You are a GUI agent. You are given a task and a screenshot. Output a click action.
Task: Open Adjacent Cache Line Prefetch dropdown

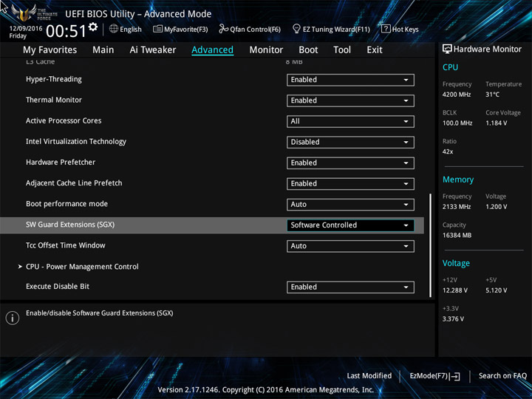(350, 183)
